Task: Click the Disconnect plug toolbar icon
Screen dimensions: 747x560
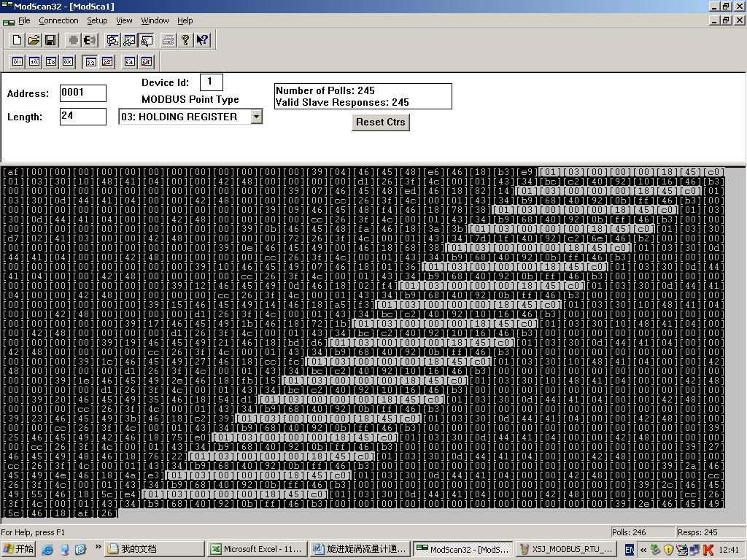Action: (90, 40)
